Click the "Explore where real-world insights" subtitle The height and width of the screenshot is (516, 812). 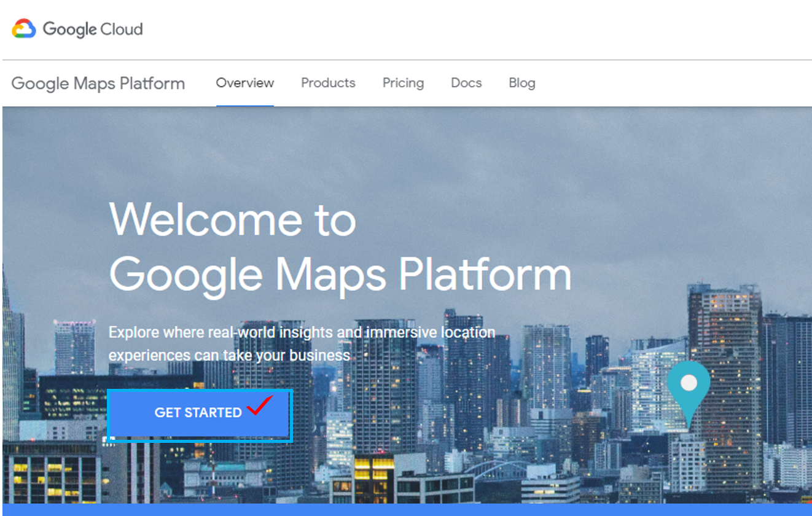pos(302,332)
